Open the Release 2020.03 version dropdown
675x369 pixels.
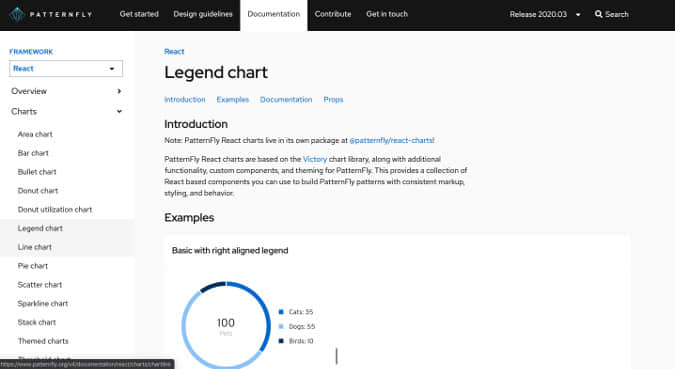point(545,14)
